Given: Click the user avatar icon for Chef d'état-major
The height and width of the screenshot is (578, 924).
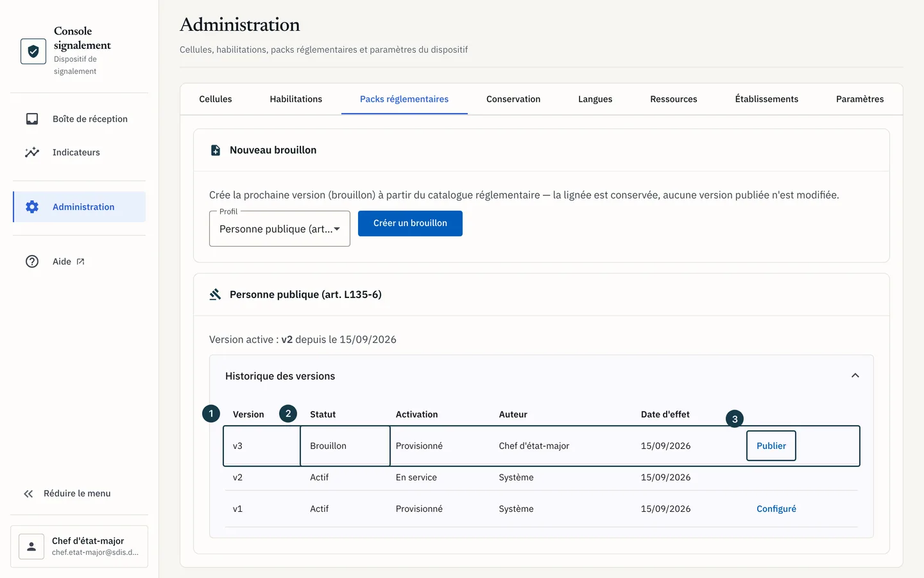Looking at the screenshot, I should point(31,547).
